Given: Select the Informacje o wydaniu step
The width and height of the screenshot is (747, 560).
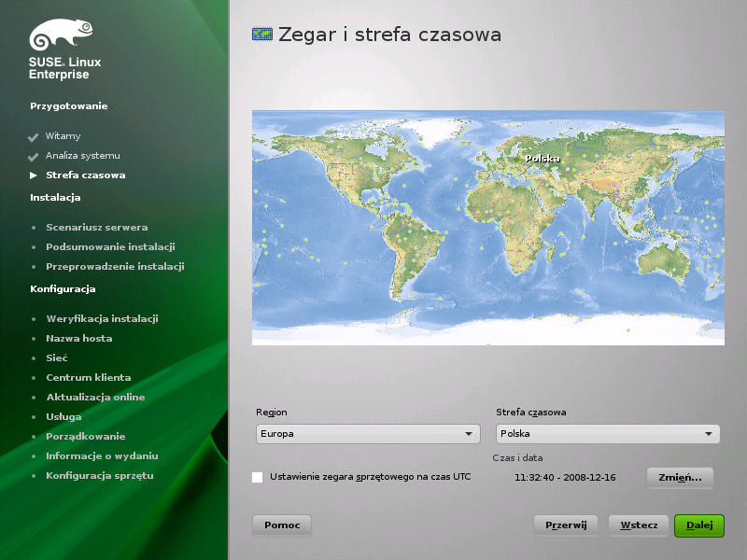Looking at the screenshot, I should click(102, 455).
